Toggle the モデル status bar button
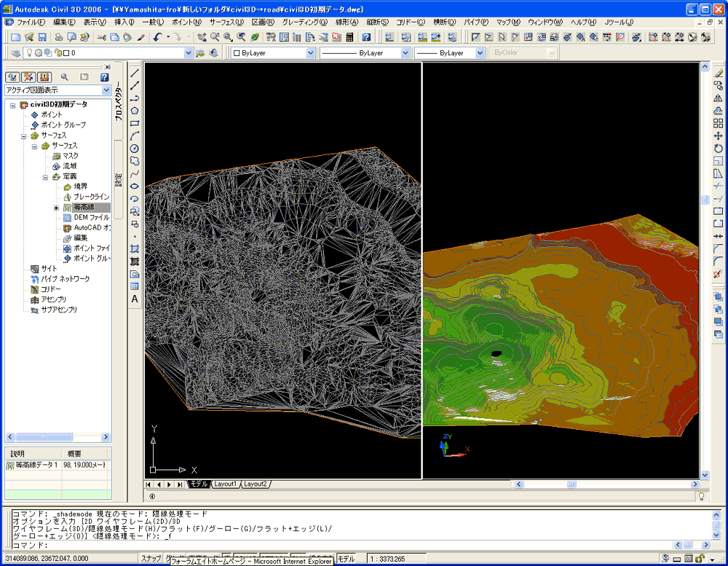The height and width of the screenshot is (566, 728). point(347,559)
